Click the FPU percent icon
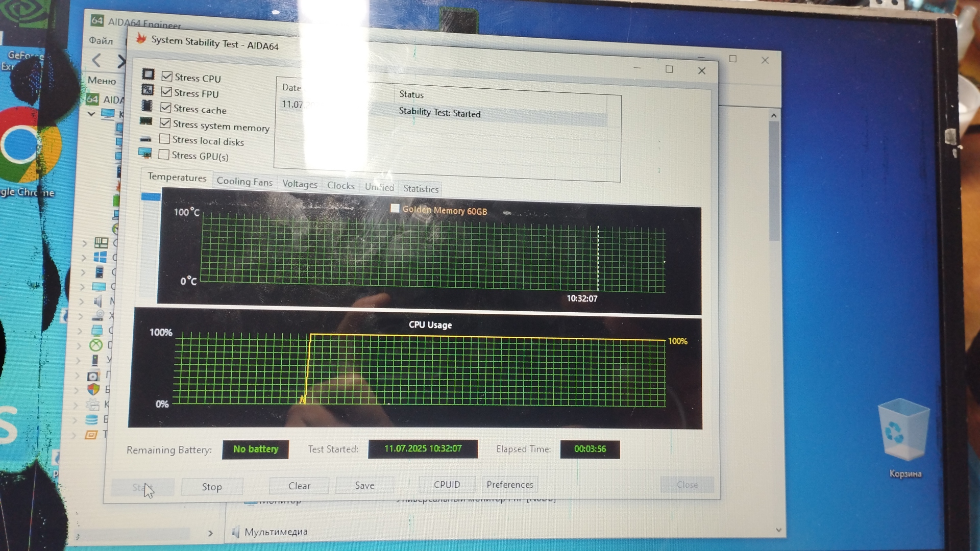Screen dimensions: 980x551 [148, 90]
